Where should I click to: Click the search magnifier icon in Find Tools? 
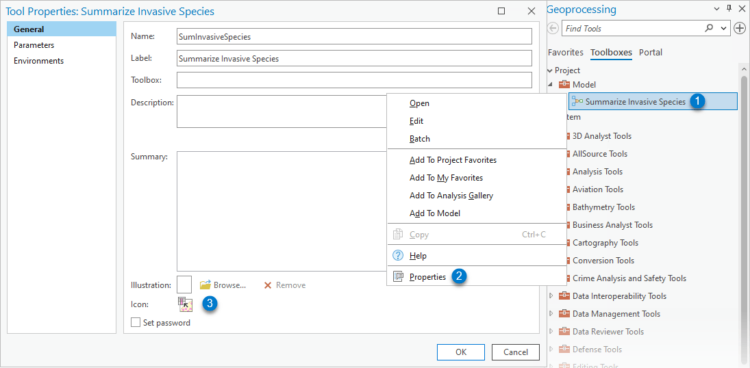tap(709, 28)
